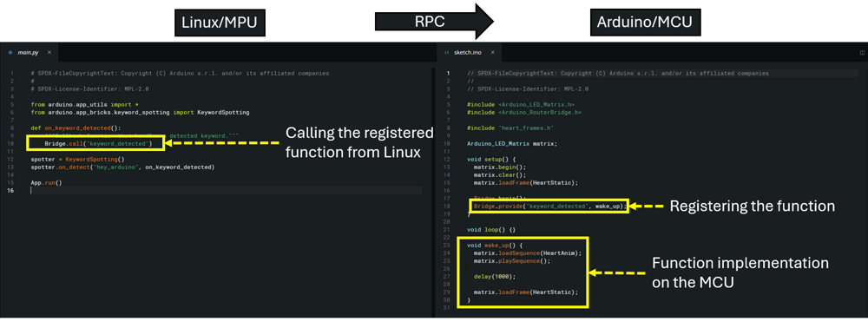Click the 'matrix.loadFrame(HeartStatic);' line in setup

coord(526,182)
